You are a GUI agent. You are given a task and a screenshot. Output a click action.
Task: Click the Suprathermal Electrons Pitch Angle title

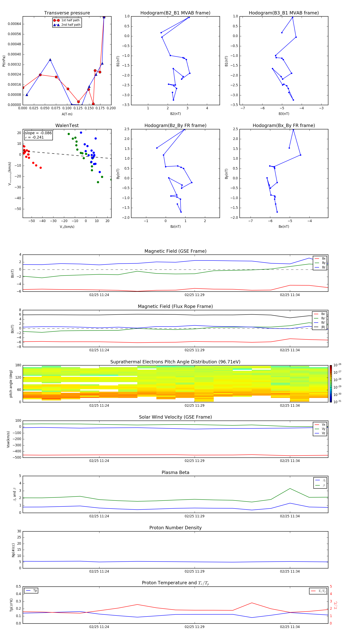(x=175, y=362)
